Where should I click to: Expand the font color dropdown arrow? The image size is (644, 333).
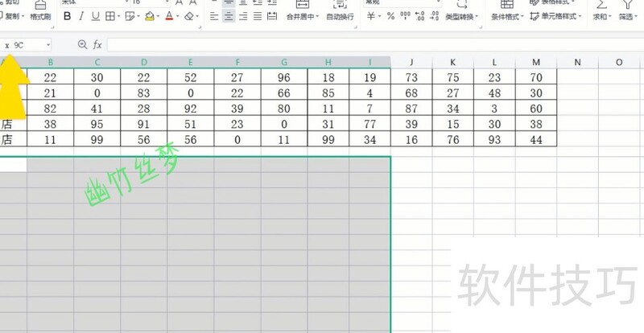point(177,17)
